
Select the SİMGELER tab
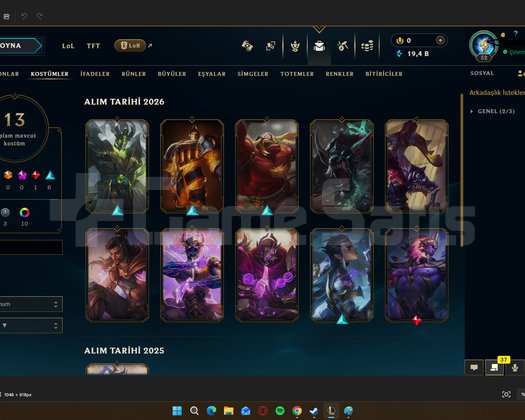[x=253, y=74]
